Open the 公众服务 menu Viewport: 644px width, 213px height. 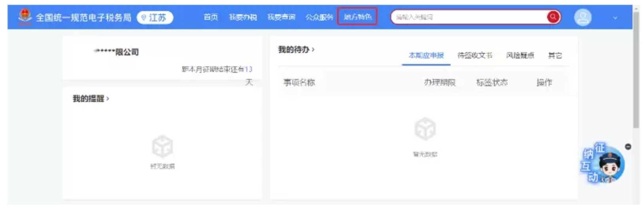[319, 17]
